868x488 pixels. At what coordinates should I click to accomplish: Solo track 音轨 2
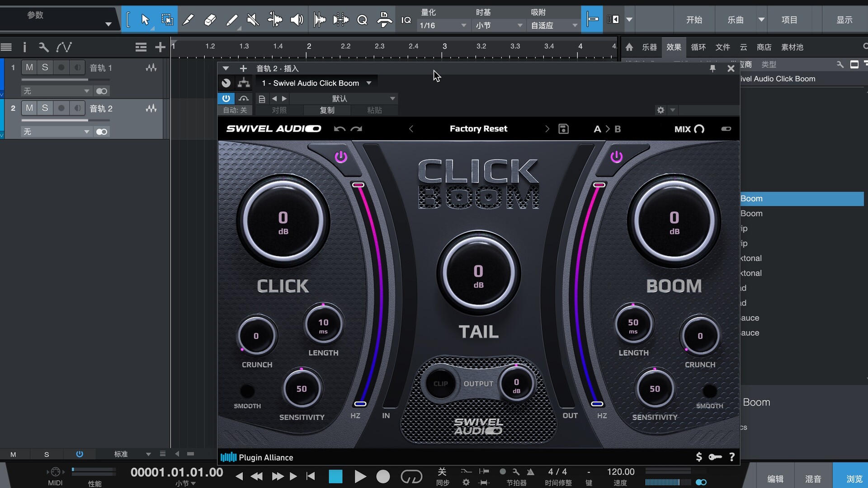tap(45, 108)
